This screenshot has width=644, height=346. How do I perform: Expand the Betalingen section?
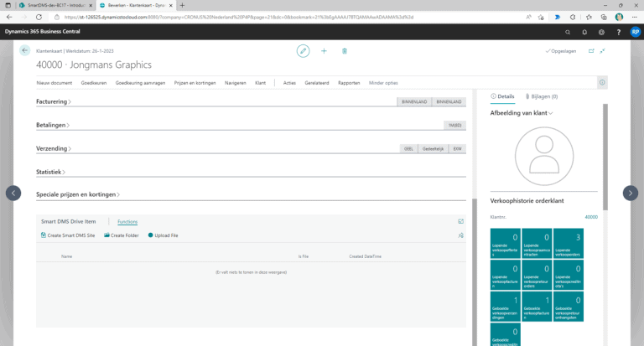pyautogui.click(x=52, y=125)
